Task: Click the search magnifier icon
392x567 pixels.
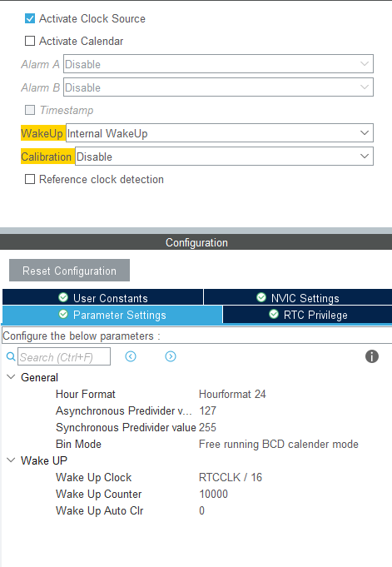Action: pyautogui.click(x=11, y=356)
